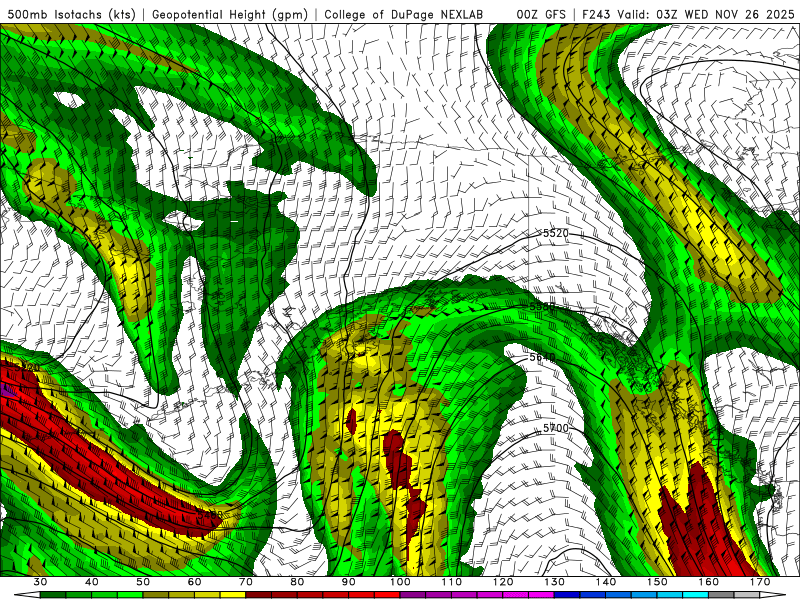The height and width of the screenshot is (600, 800).
Task: Click the 5640 height contour label
Action: 542,357
